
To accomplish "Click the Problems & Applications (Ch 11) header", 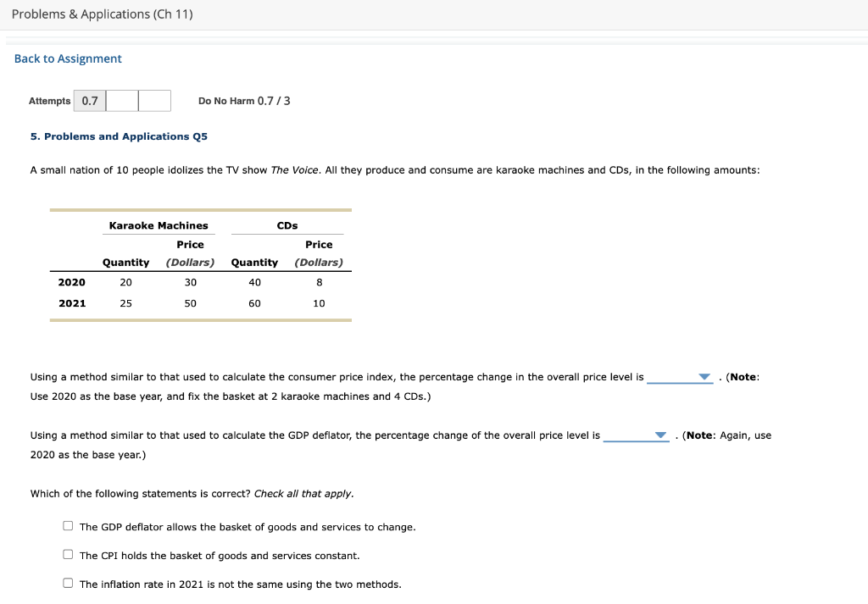I will click(102, 14).
